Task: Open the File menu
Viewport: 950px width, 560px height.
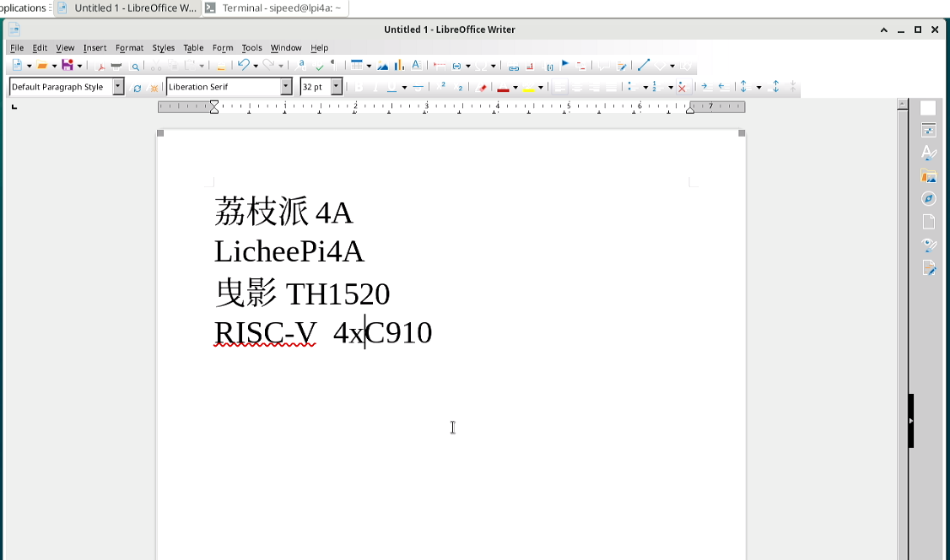Action: [x=16, y=48]
